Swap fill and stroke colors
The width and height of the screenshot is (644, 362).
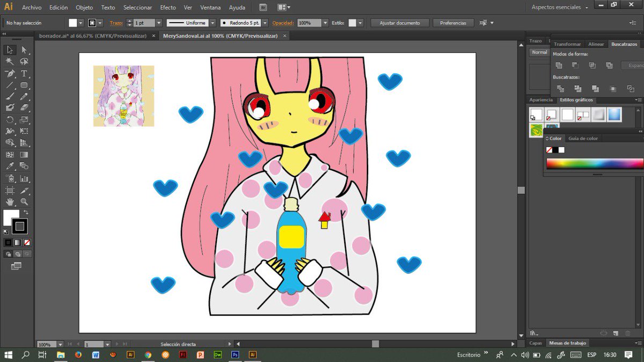point(25,212)
